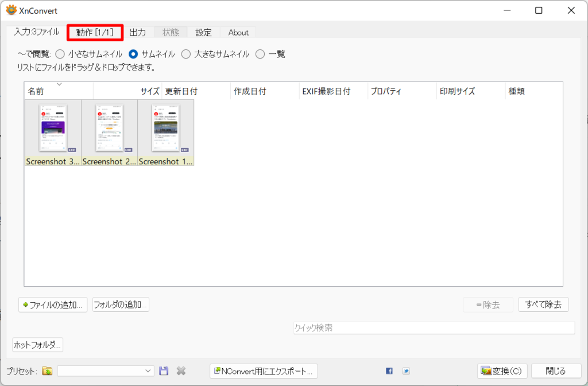The image size is (588, 386).
Task: Enable the 一覧 list view
Action: tap(260, 54)
